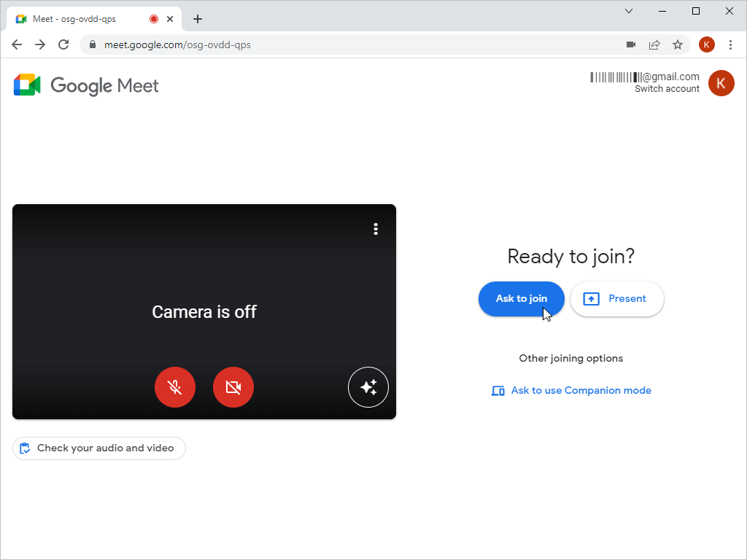Open a new browser tab
Image resolution: width=747 pixels, height=560 pixels.
(x=197, y=18)
